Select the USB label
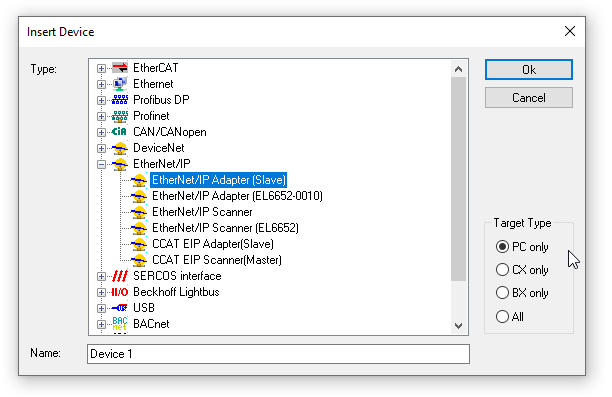 [x=144, y=308]
